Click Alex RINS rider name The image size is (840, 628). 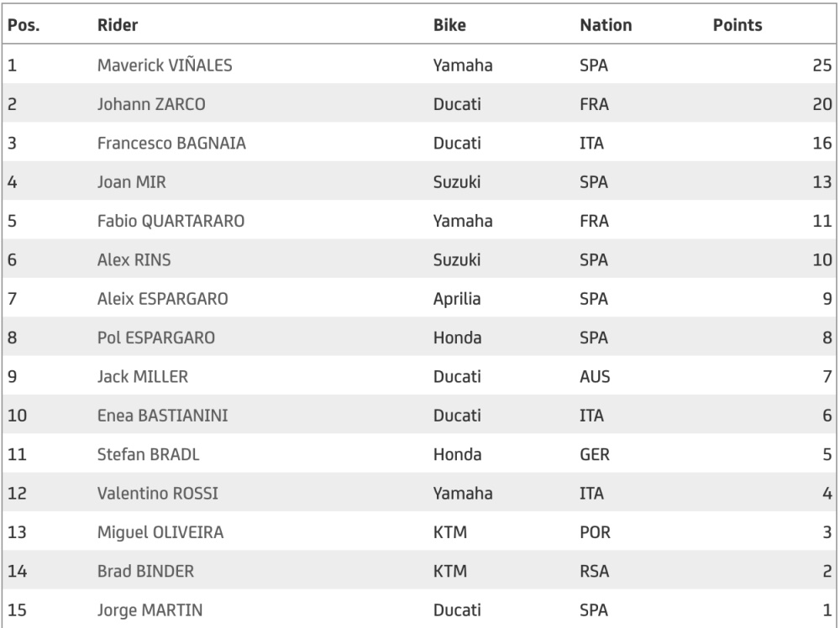[x=134, y=259]
